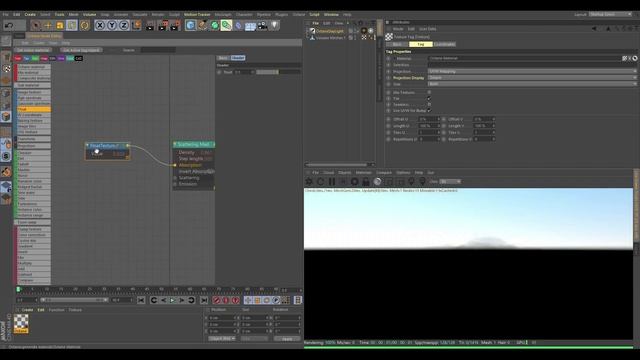Click the light bulb icon in toolbar
Image resolution: width=640 pixels, height=360 pixels.
pos(275,25)
